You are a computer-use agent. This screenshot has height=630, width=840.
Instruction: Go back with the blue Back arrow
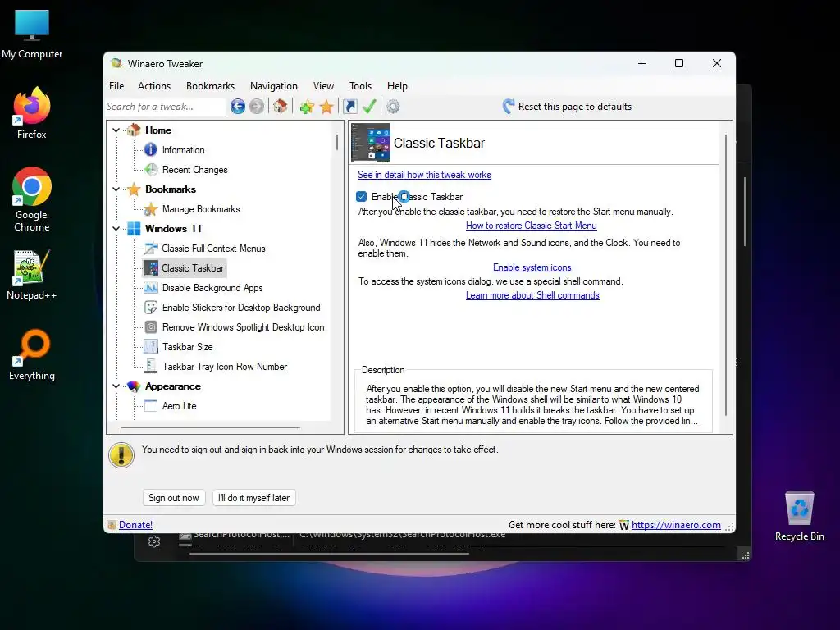tap(238, 107)
